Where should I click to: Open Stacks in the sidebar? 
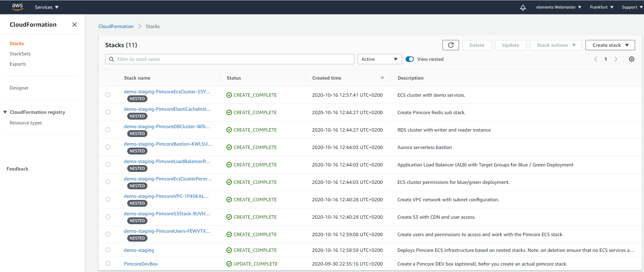[17, 43]
